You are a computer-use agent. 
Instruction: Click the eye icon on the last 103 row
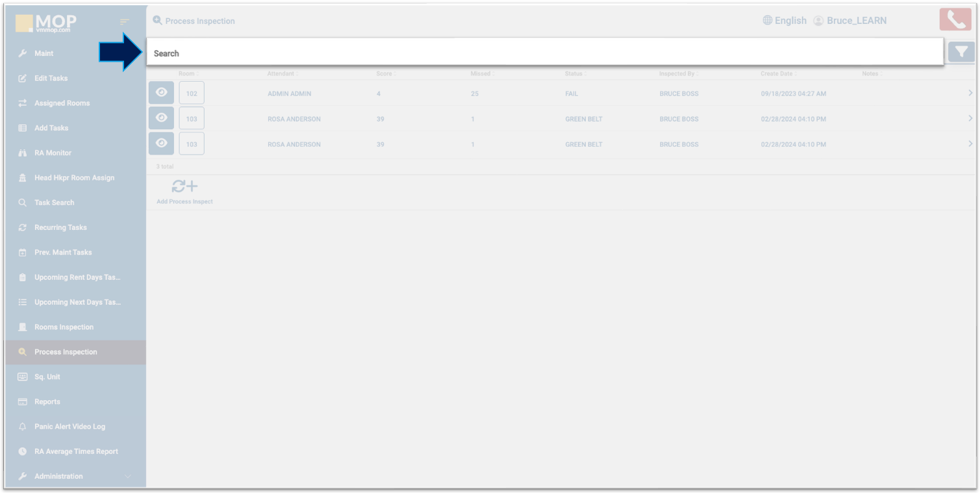pos(162,144)
